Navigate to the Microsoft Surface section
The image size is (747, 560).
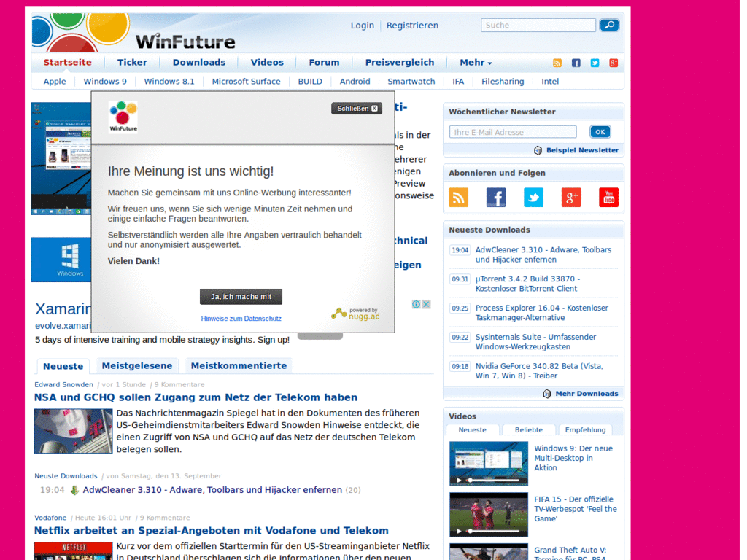tap(246, 81)
